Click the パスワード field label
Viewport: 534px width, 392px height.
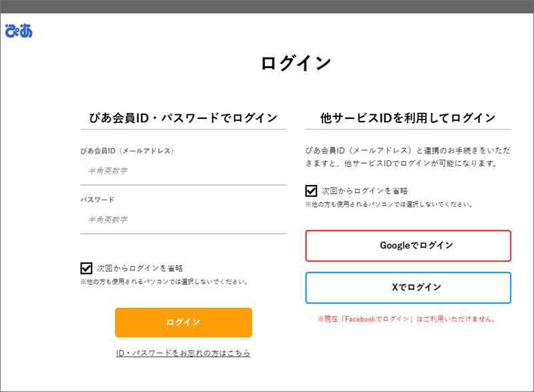(x=97, y=200)
